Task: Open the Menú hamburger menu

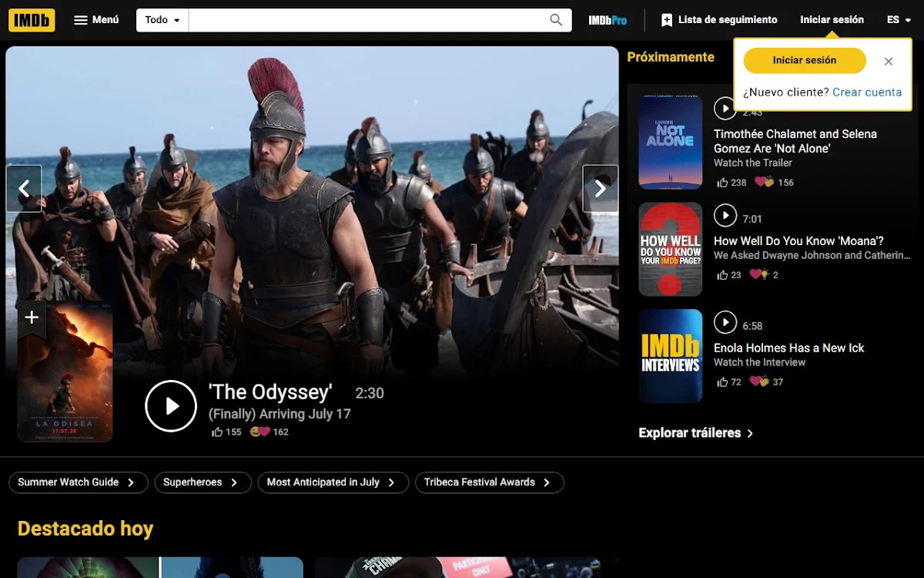Action: (96, 20)
